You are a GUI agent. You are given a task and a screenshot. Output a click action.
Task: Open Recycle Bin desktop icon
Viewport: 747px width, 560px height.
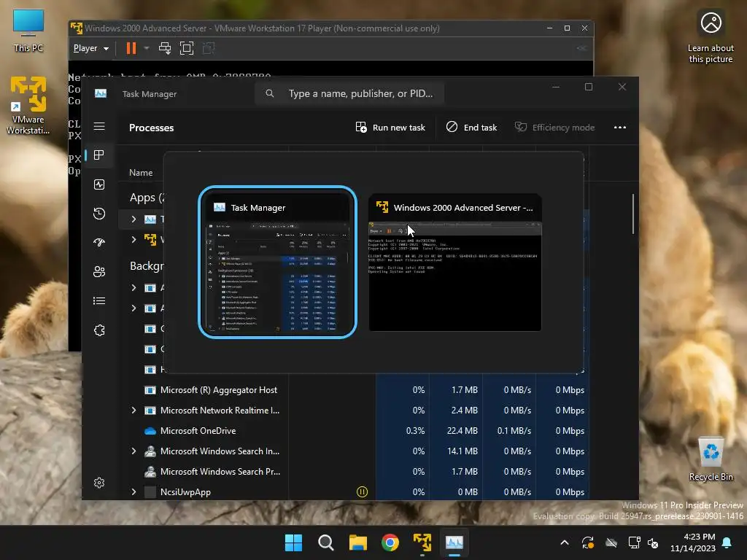pos(711,459)
